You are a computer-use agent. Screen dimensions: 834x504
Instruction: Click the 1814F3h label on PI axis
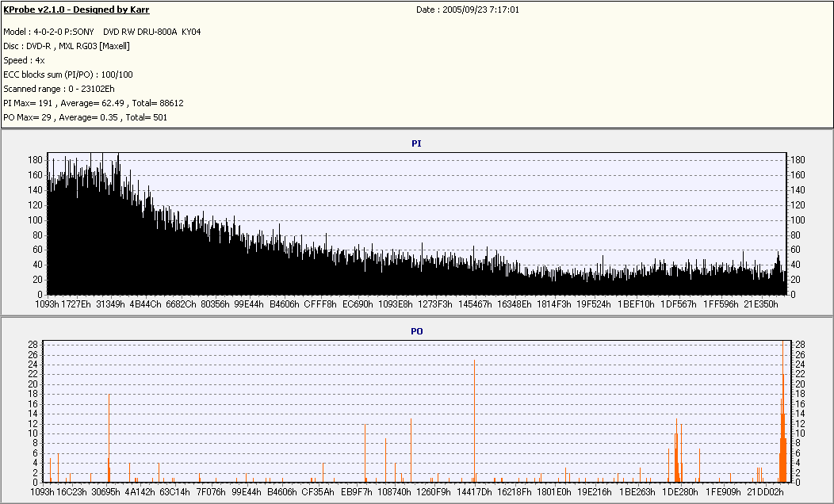click(553, 304)
